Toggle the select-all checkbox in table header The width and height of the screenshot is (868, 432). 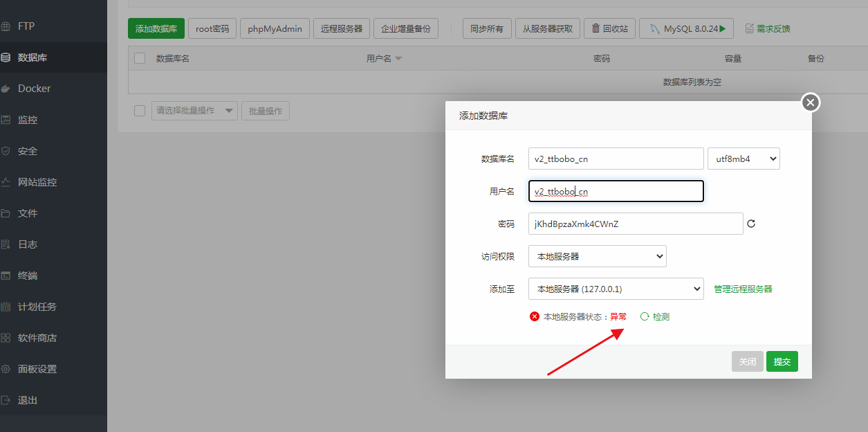(140, 58)
